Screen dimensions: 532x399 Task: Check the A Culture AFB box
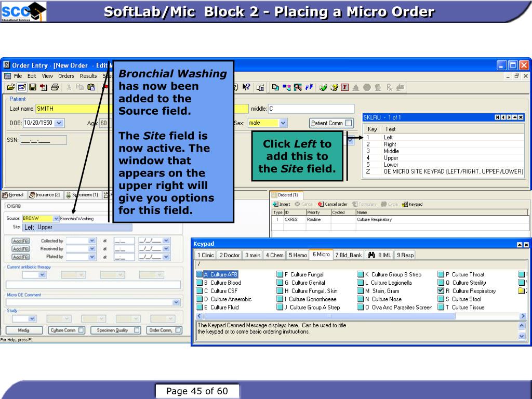point(199,274)
